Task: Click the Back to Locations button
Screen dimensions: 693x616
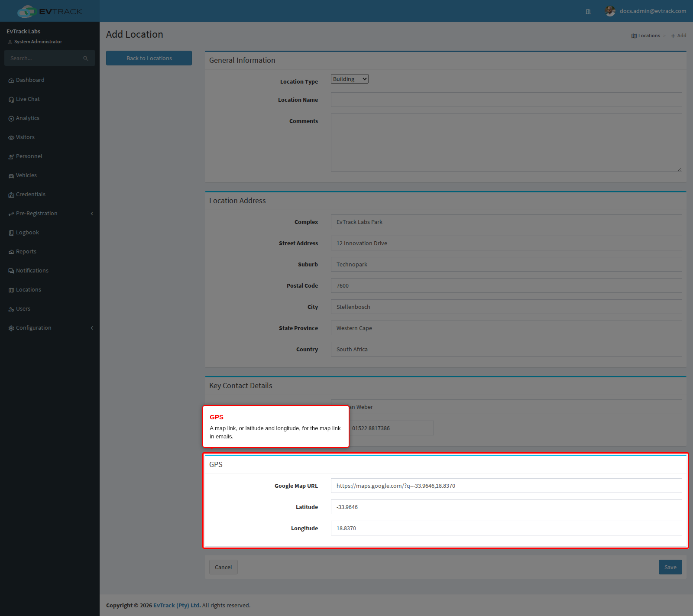Action: coord(149,58)
